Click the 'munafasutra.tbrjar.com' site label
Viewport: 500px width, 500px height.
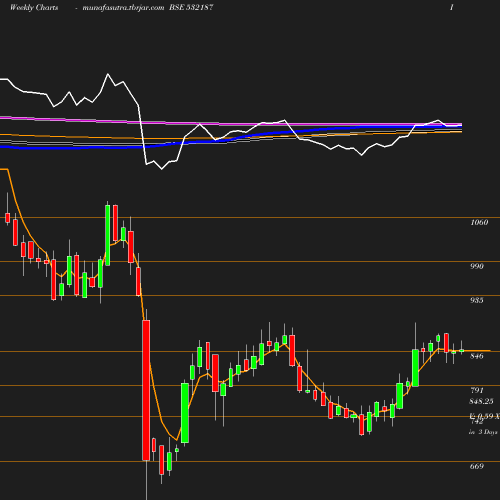tap(123, 8)
